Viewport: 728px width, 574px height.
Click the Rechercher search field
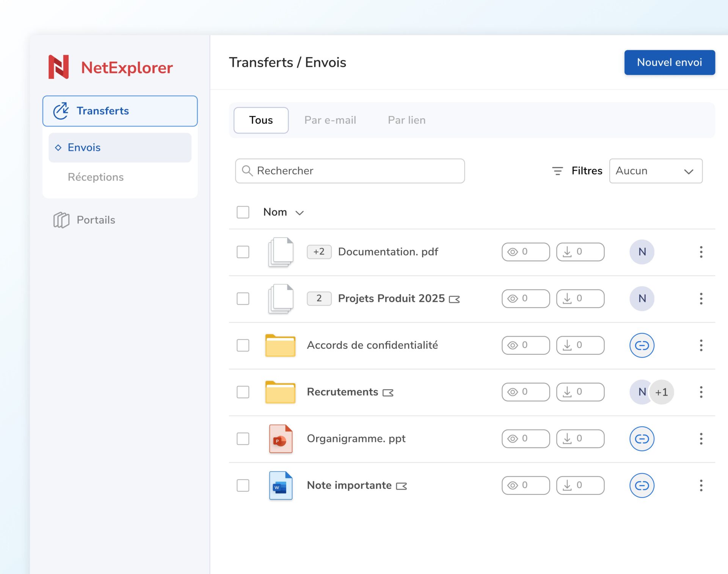click(350, 171)
